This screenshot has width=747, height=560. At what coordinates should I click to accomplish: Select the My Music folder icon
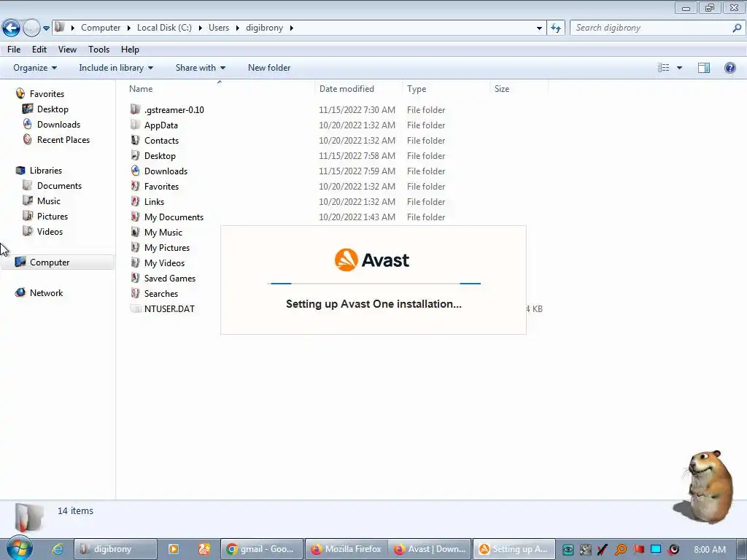pos(135,232)
